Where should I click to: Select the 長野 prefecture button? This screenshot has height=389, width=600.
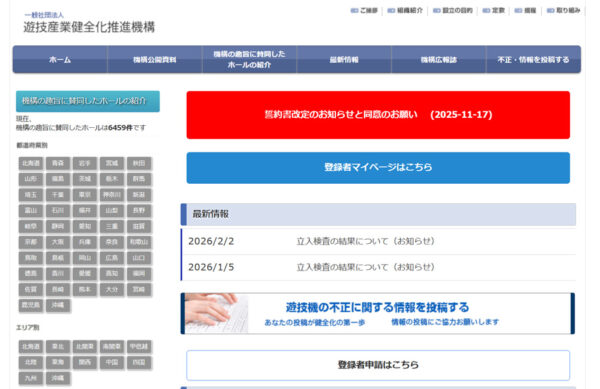[x=139, y=211]
